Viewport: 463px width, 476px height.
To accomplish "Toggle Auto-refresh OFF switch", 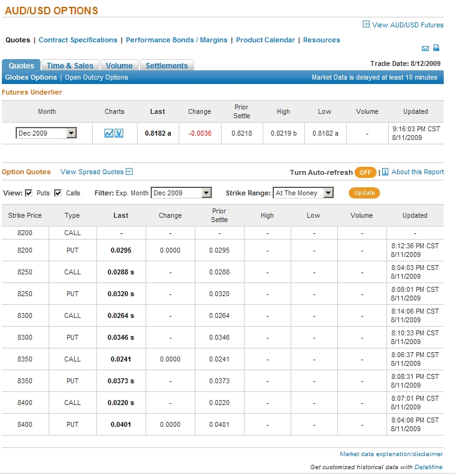I will coord(365,172).
